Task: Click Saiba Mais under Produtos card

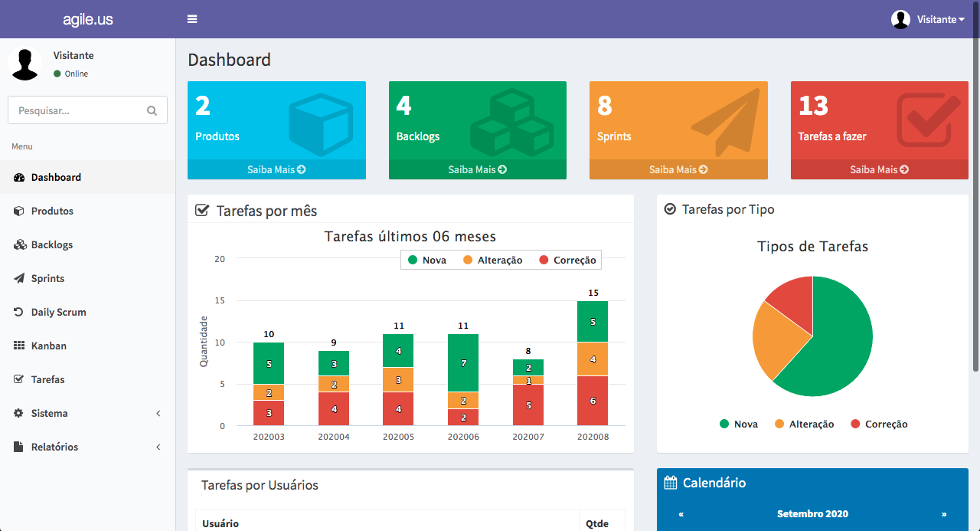Action: pyautogui.click(x=276, y=169)
